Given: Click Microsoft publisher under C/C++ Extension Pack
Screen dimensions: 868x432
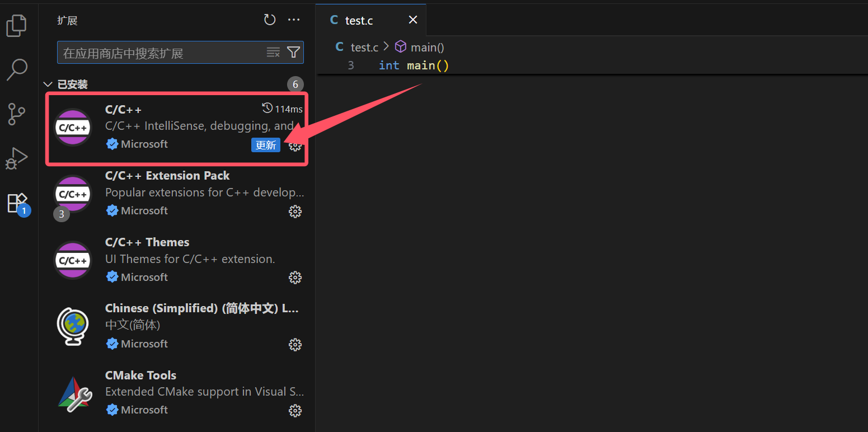Looking at the screenshot, I should click(144, 210).
